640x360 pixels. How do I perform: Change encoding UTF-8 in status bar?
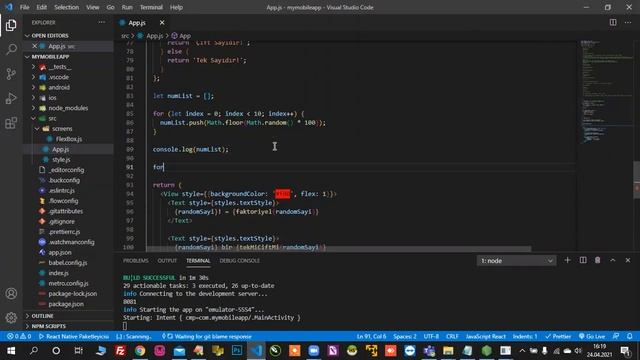point(431,336)
